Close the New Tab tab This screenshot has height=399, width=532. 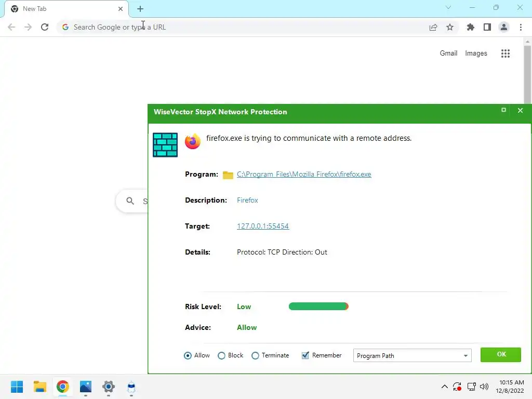121,9
